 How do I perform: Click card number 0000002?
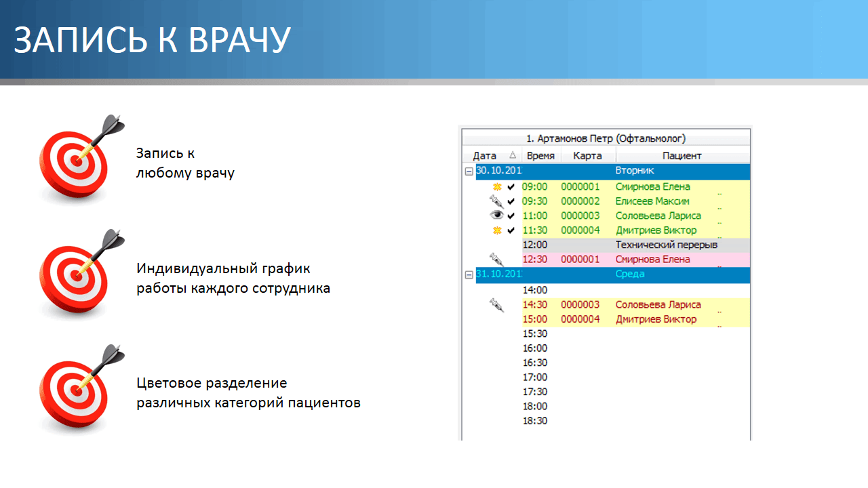click(580, 201)
